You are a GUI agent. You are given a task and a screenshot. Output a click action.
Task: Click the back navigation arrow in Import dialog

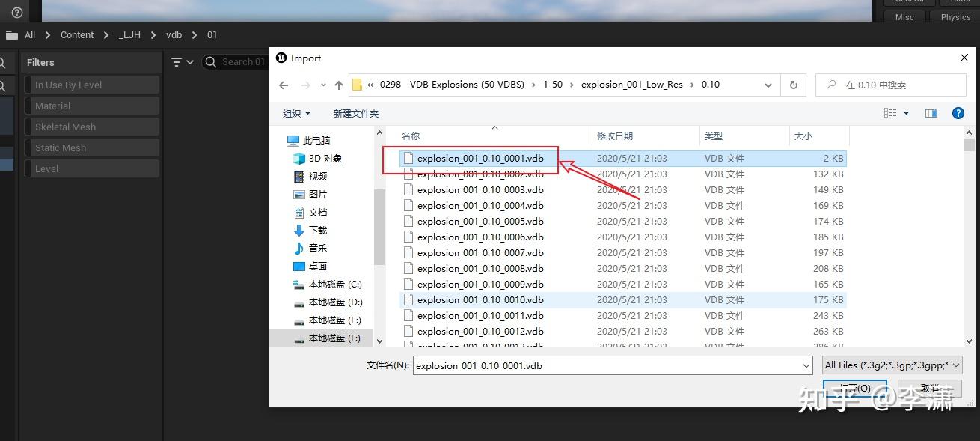[284, 85]
